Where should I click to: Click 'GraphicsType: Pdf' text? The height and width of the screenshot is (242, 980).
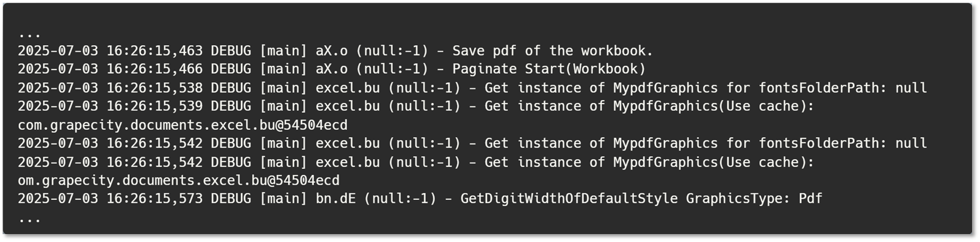754,199
